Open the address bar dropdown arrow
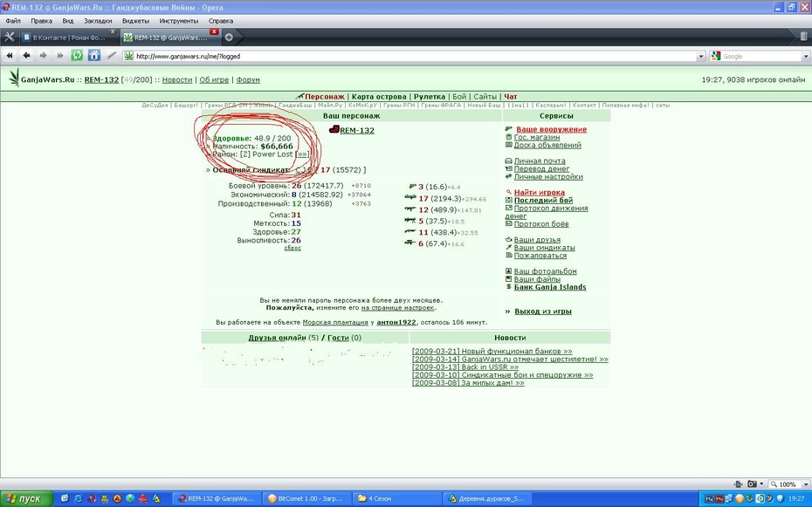The height and width of the screenshot is (507, 812). [x=701, y=56]
